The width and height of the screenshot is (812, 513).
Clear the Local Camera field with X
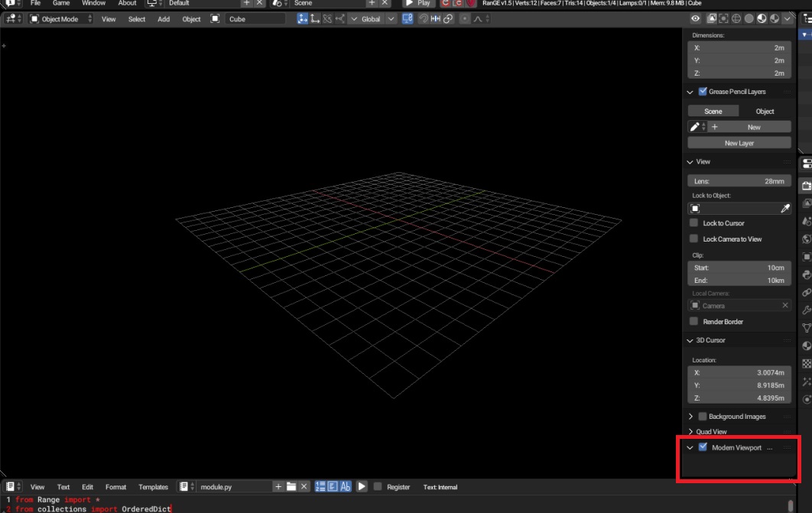(x=785, y=305)
